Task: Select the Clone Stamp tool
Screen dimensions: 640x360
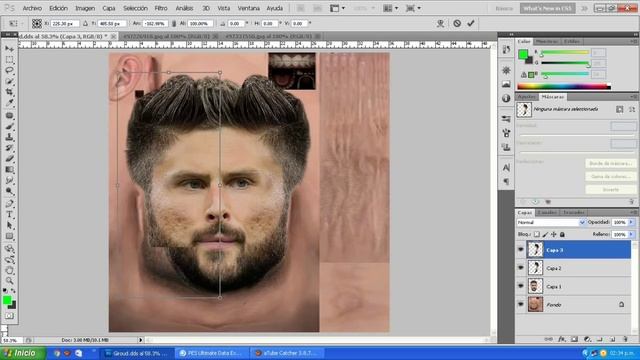Action: tap(9, 138)
